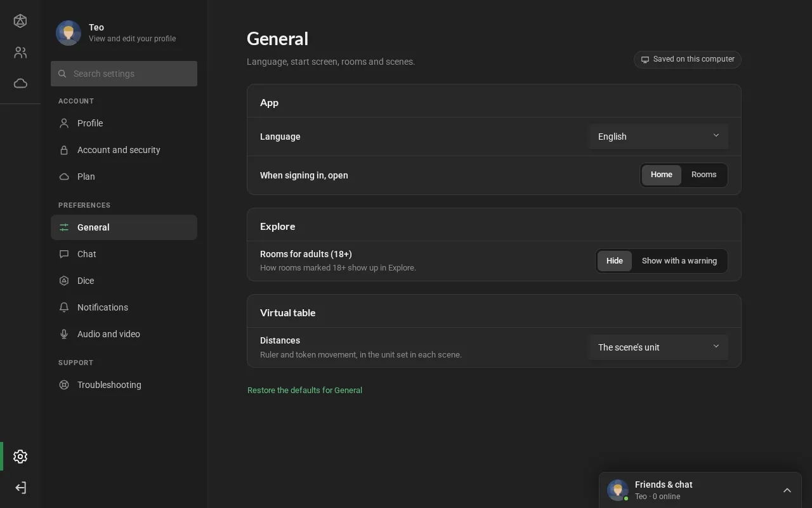Image resolution: width=812 pixels, height=508 pixels.
Task: Click the Profile person icon
Action: pos(64,123)
